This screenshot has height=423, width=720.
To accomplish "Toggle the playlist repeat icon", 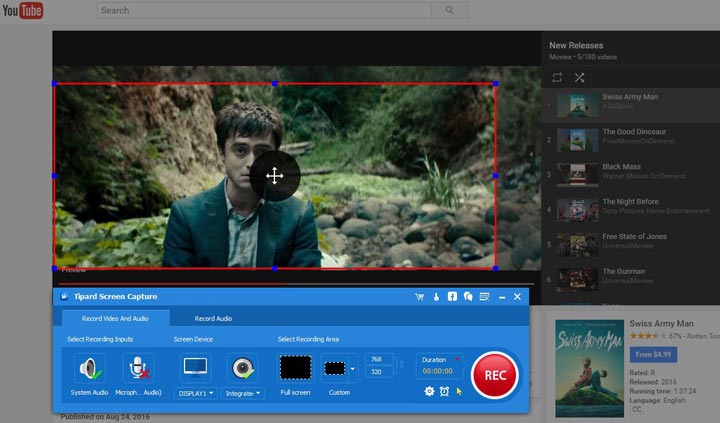I will coord(557,78).
